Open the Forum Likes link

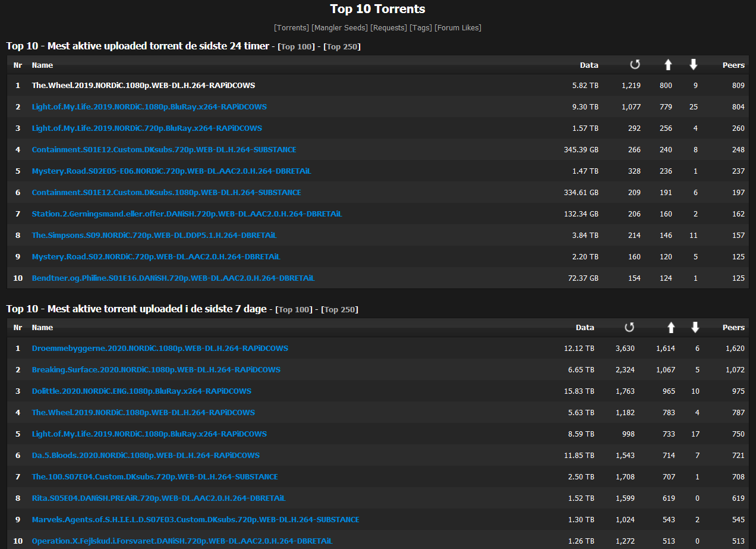(458, 28)
